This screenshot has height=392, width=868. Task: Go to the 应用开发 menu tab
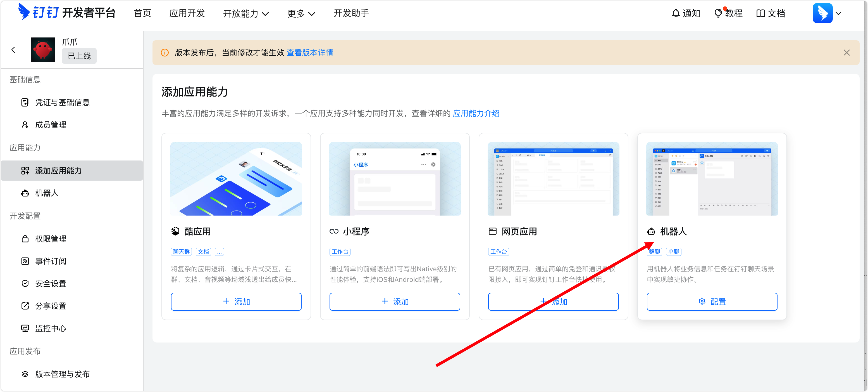pyautogui.click(x=187, y=13)
